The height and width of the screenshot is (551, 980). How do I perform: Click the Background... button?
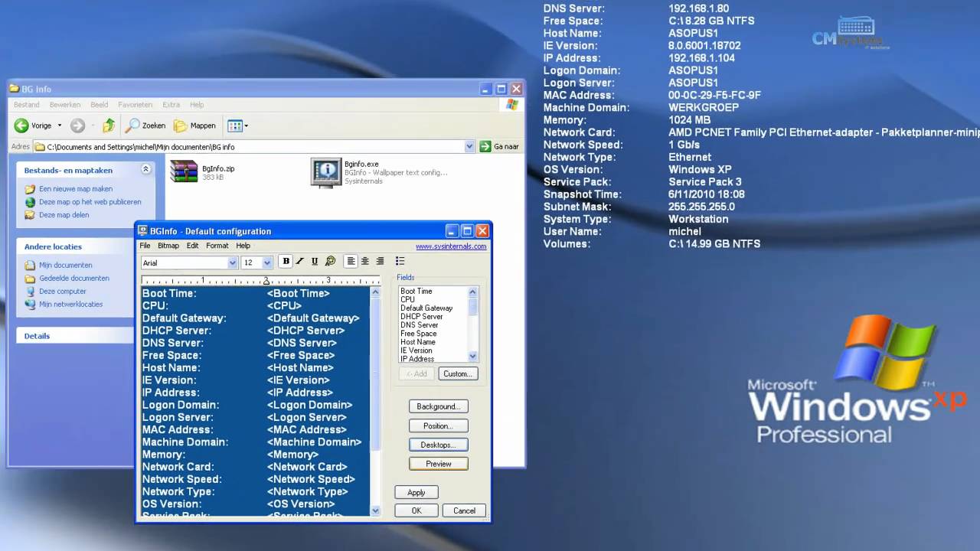(x=438, y=406)
